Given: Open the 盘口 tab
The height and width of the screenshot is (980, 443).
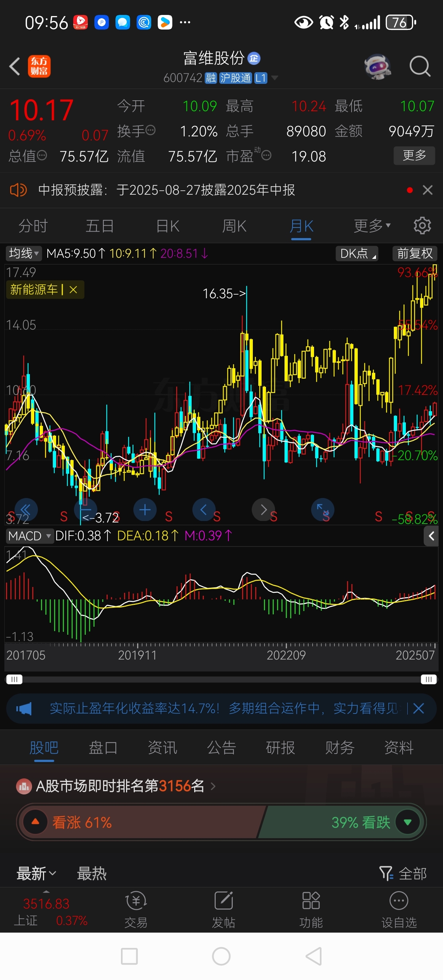Looking at the screenshot, I should (x=103, y=747).
